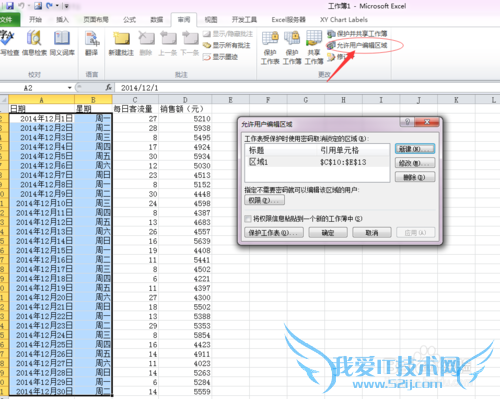Screen dimensions: 500x399
Task: Click 保护并共享工作簿 in the ribbon
Action: point(357,34)
